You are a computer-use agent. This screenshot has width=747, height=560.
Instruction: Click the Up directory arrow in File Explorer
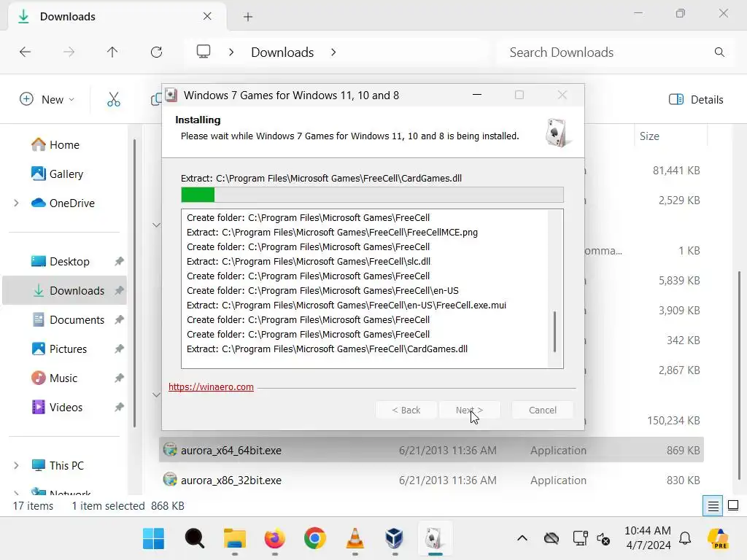(112, 52)
